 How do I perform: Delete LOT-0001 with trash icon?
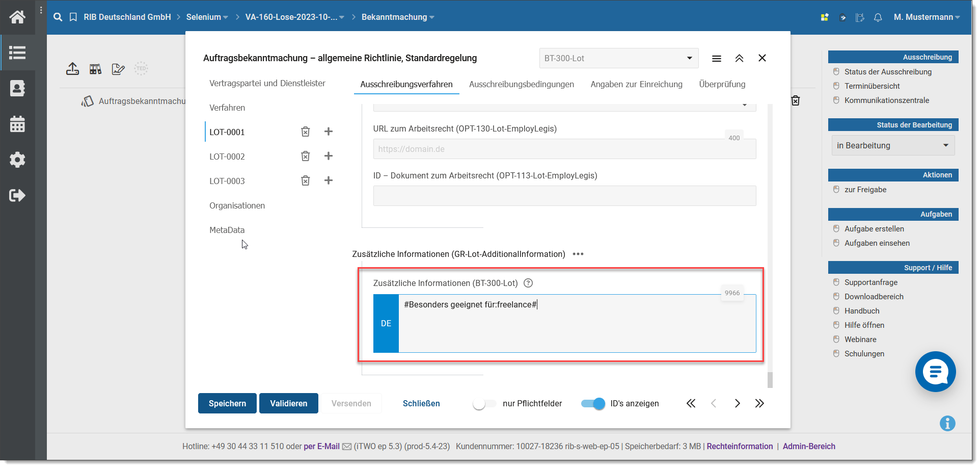tap(306, 132)
